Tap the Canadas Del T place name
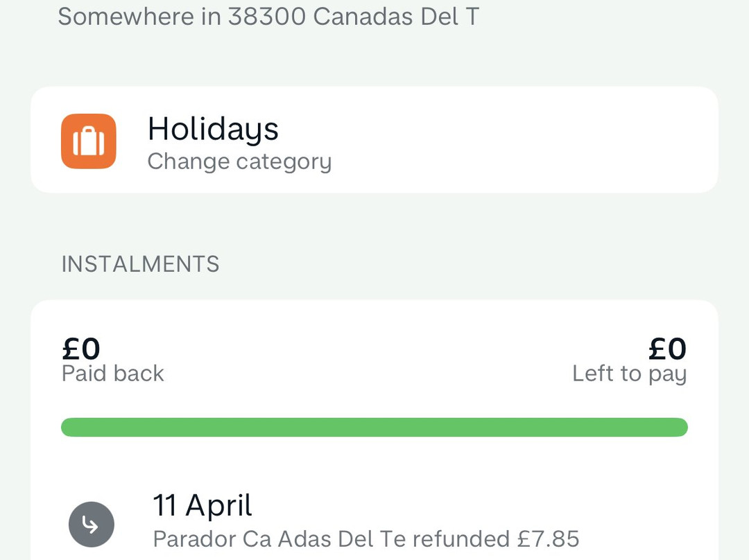The height and width of the screenshot is (560, 749). (396, 17)
